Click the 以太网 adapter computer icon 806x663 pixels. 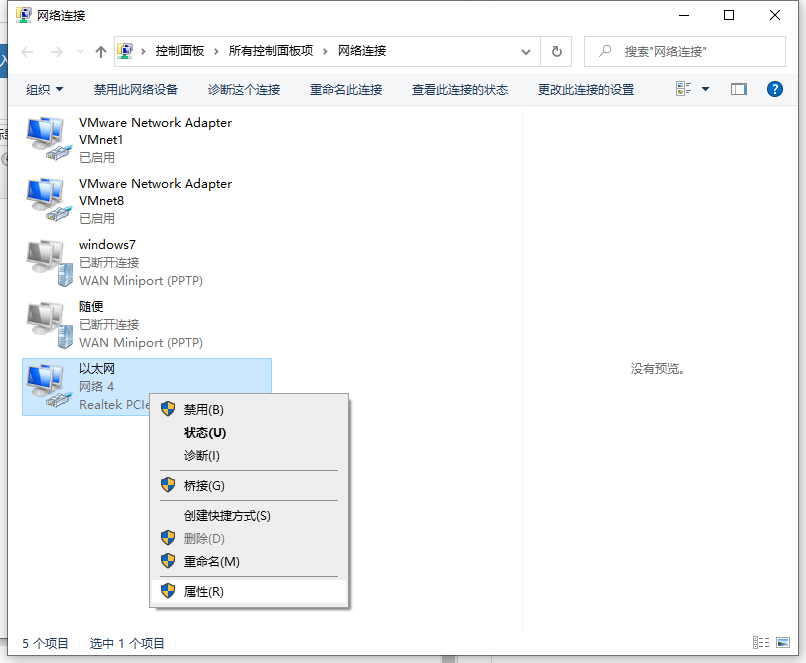click(x=44, y=382)
